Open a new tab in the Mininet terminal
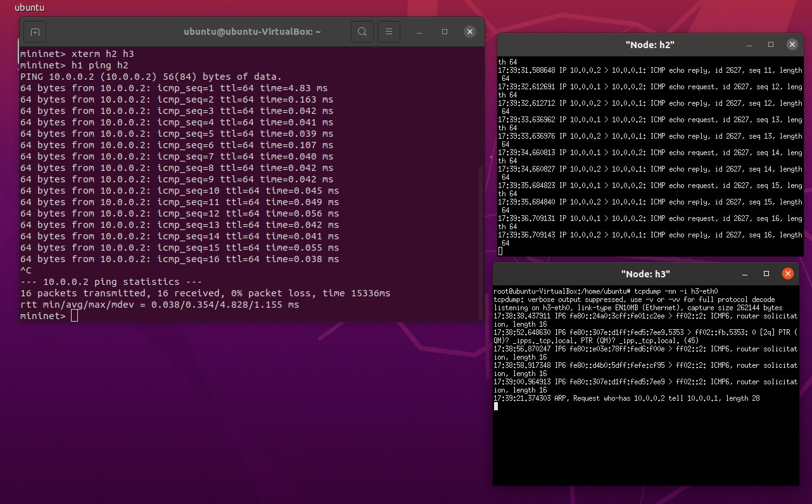The height and width of the screenshot is (504, 812). pyautogui.click(x=35, y=32)
